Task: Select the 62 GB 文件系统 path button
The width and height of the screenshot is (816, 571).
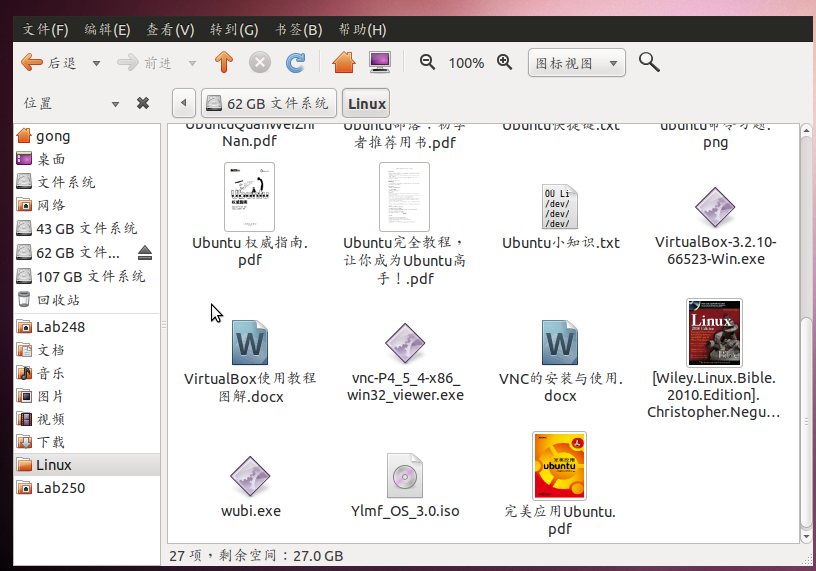Action: click(269, 103)
